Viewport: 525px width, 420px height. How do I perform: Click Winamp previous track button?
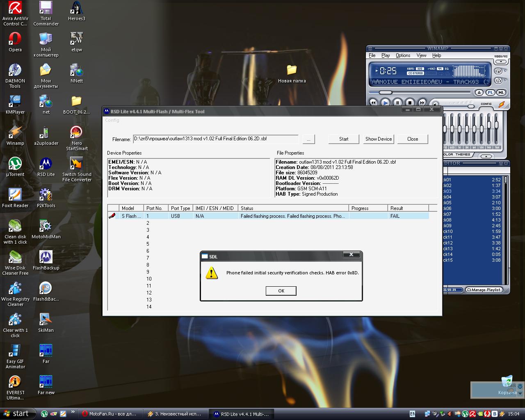(x=373, y=103)
